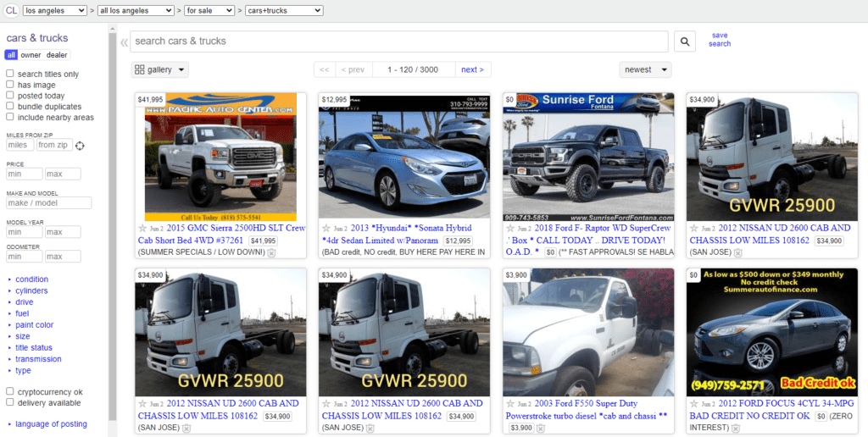The width and height of the screenshot is (868, 437).
Task: Select the all sellers tab
Action: [x=11, y=55]
